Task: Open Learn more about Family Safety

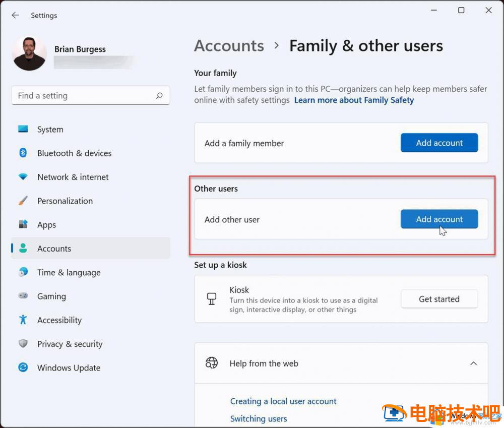Action: click(x=354, y=100)
